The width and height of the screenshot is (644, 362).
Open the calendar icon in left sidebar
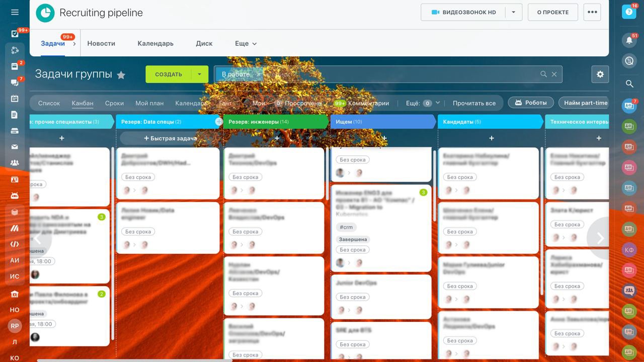(15, 99)
